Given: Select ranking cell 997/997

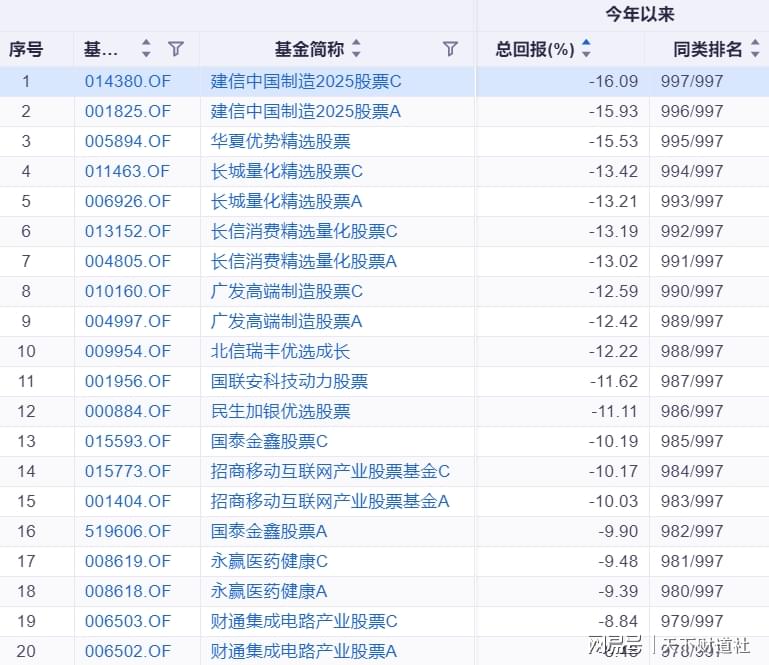Looking at the screenshot, I should click(692, 81).
